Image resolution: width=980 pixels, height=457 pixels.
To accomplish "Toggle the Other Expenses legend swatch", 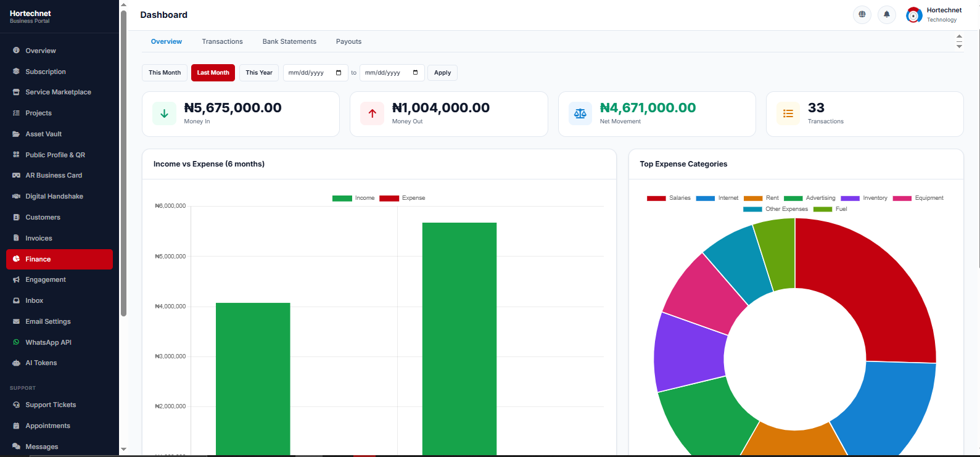I will (752, 209).
